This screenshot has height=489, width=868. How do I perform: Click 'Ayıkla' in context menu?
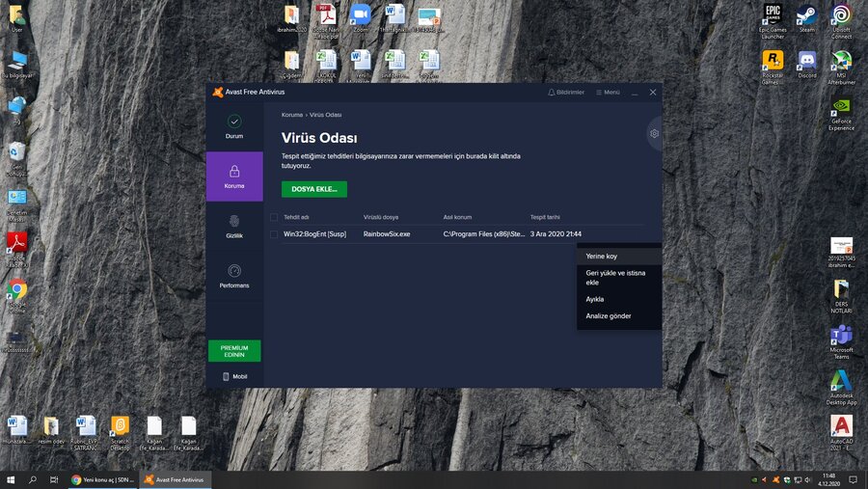point(595,299)
